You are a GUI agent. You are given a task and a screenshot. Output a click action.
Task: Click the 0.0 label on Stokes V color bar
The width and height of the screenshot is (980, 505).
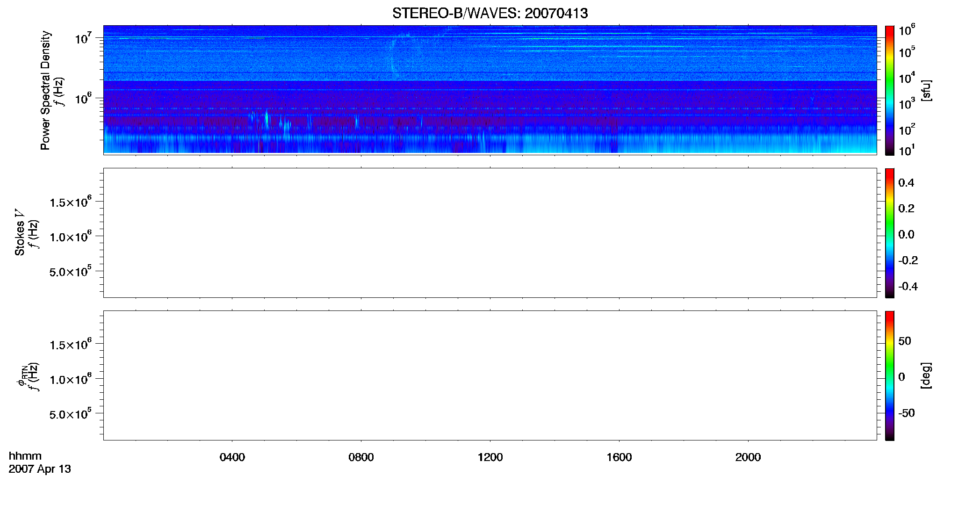point(906,235)
